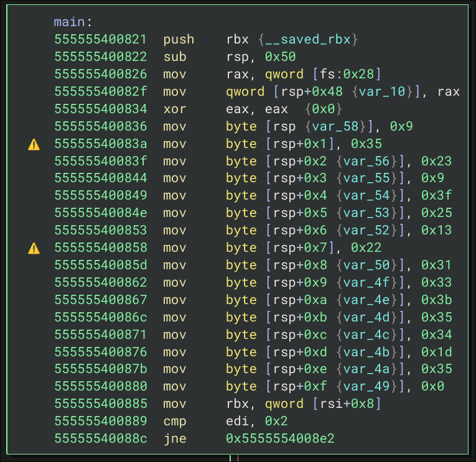Viewport: 476px width, 462px height.
Task: Click the xor instruction mnemonic
Action: tap(175, 109)
